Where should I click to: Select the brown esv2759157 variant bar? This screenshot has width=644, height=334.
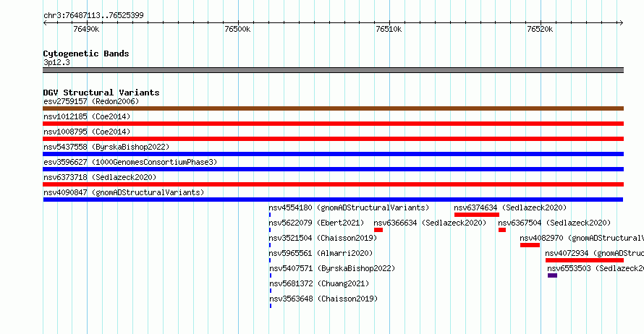coord(333,108)
